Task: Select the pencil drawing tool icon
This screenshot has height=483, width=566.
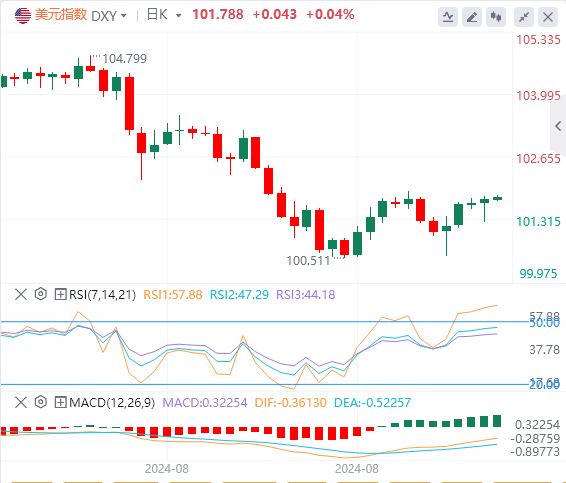Action: [472, 17]
